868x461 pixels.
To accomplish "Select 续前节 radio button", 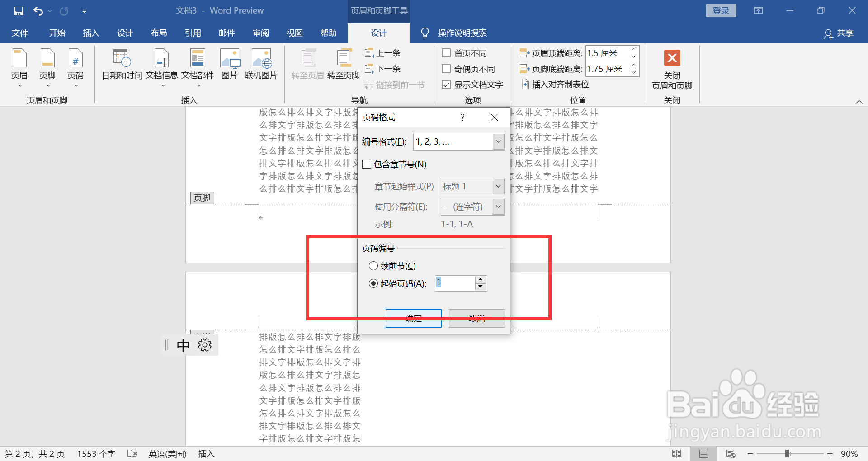I will coord(373,266).
